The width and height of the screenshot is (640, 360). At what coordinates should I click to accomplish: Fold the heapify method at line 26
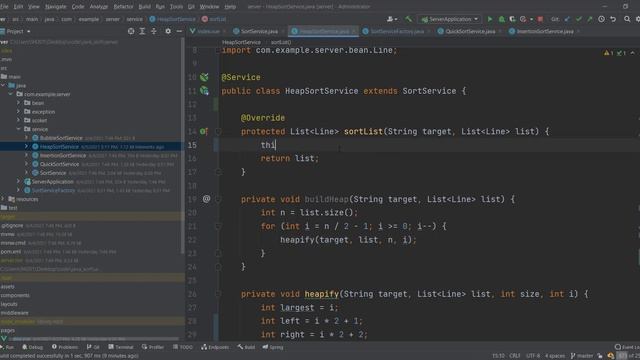coord(218,294)
